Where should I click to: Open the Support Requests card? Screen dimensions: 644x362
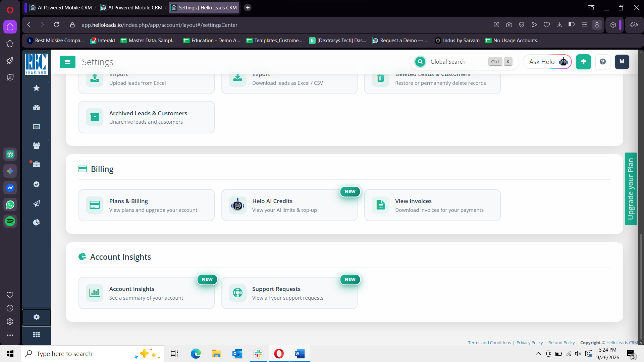[289, 293]
